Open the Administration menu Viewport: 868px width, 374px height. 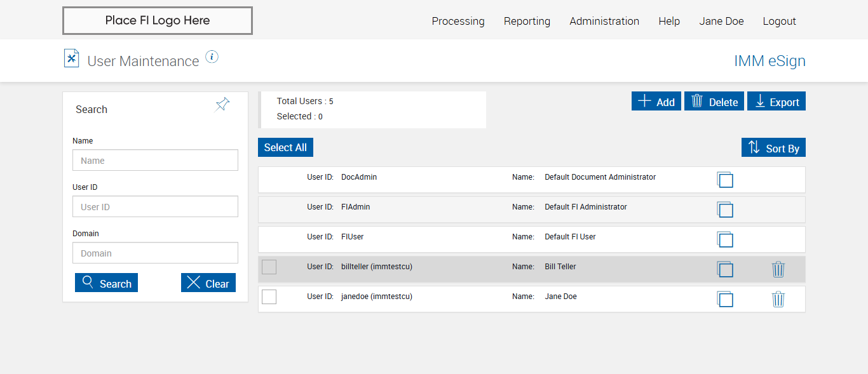click(x=604, y=21)
